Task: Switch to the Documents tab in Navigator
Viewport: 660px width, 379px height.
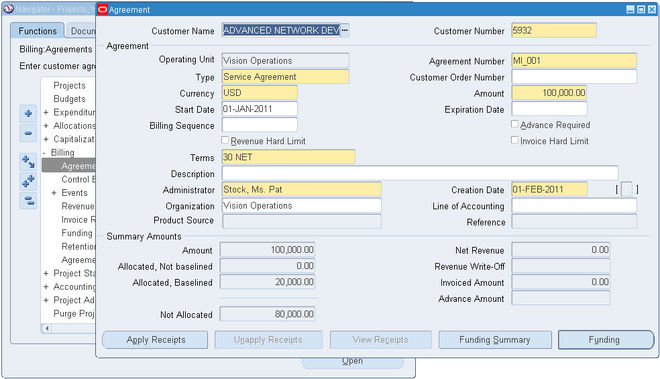Action: click(x=82, y=31)
